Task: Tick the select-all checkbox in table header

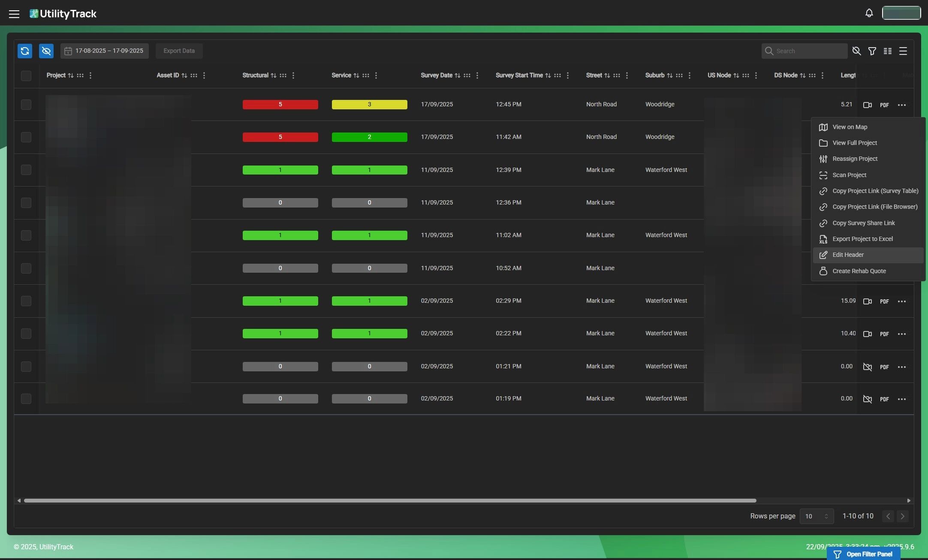Action: pyautogui.click(x=26, y=76)
